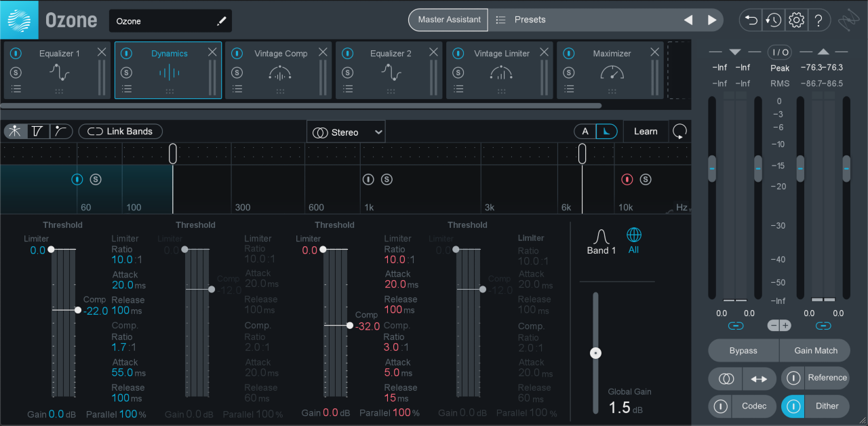Select the All bands globe icon
This screenshot has height=426, width=868.
coord(633,240)
